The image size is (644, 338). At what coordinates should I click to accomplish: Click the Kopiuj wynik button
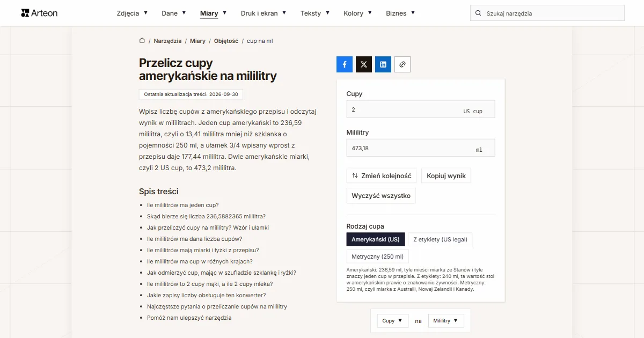pos(446,176)
